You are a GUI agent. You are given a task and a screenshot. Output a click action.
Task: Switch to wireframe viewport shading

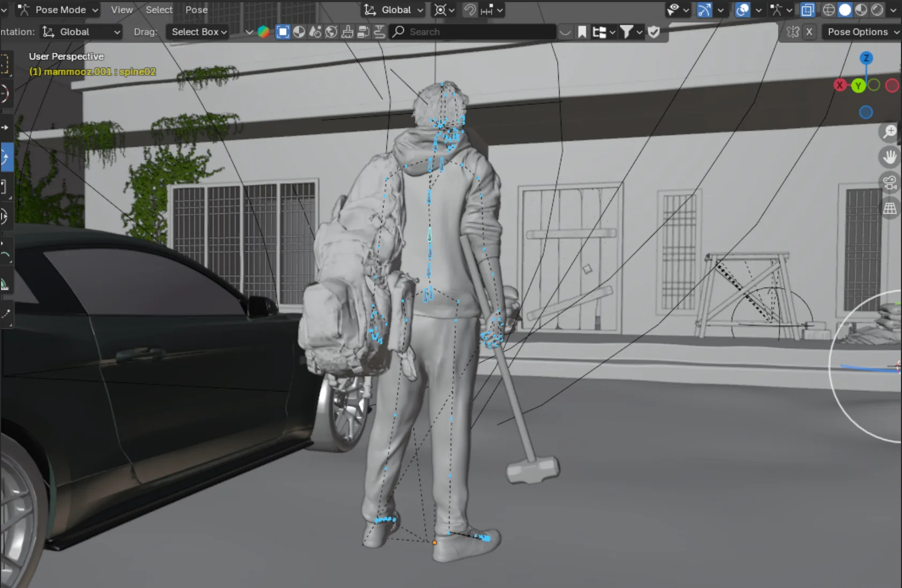click(x=829, y=10)
